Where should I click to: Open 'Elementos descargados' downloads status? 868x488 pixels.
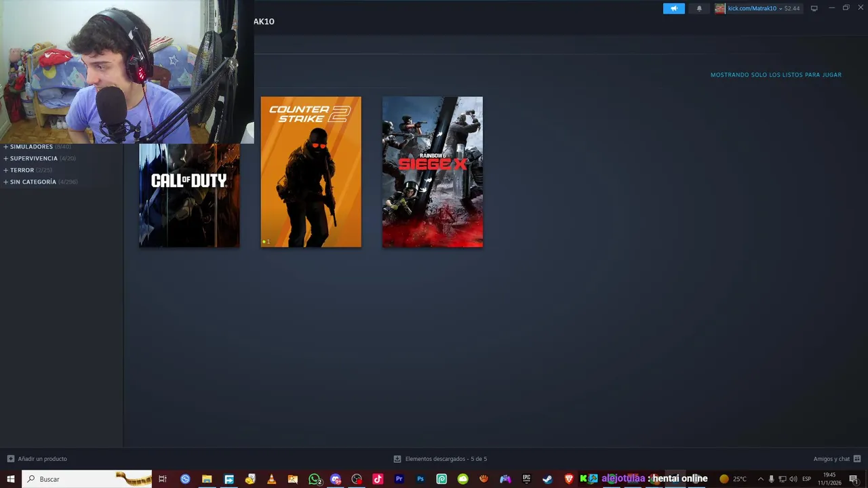pyautogui.click(x=440, y=459)
